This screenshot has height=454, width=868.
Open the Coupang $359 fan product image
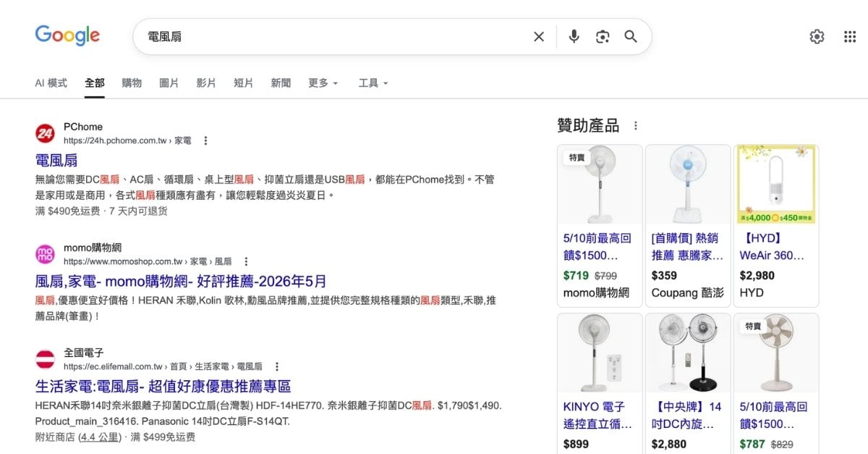click(688, 185)
